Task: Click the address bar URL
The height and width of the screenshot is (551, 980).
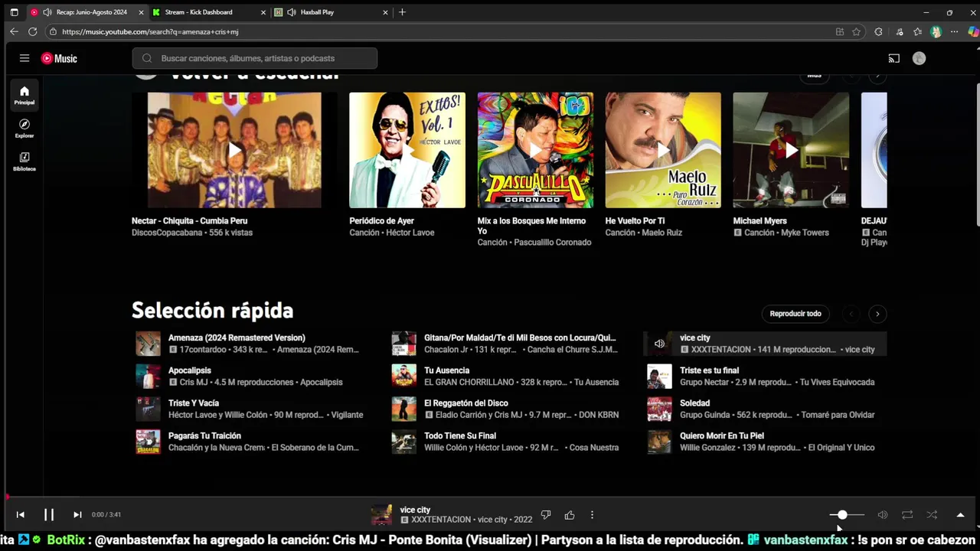Action: (150, 31)
